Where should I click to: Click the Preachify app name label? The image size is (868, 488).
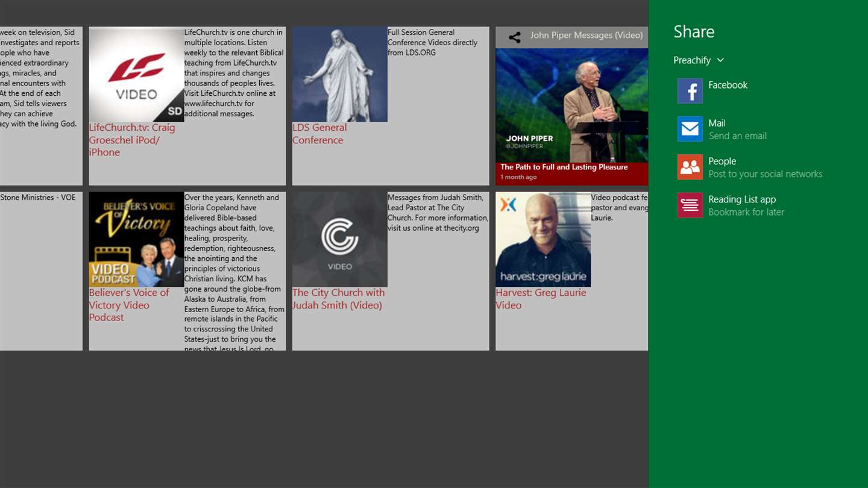point(692,60)
